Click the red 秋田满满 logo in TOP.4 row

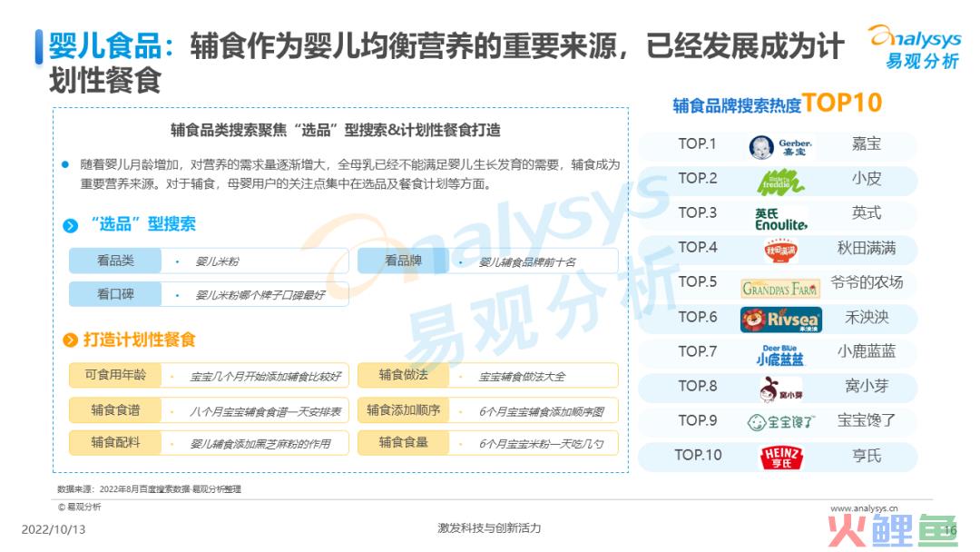780,251
